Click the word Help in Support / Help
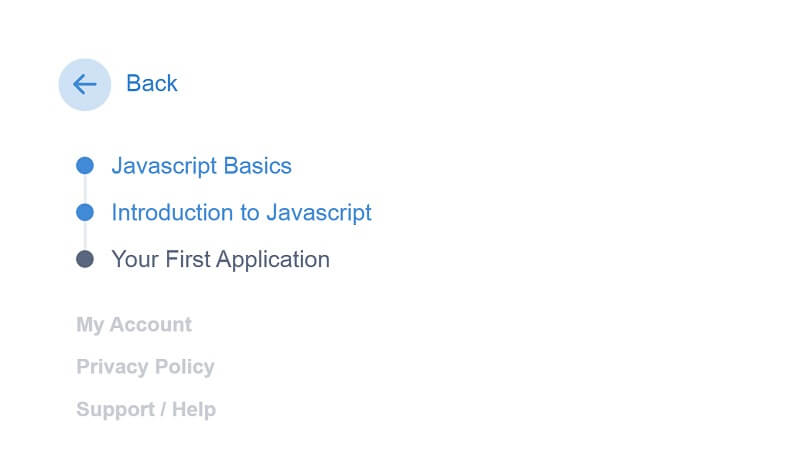The image size is (800, 449). 194,410
